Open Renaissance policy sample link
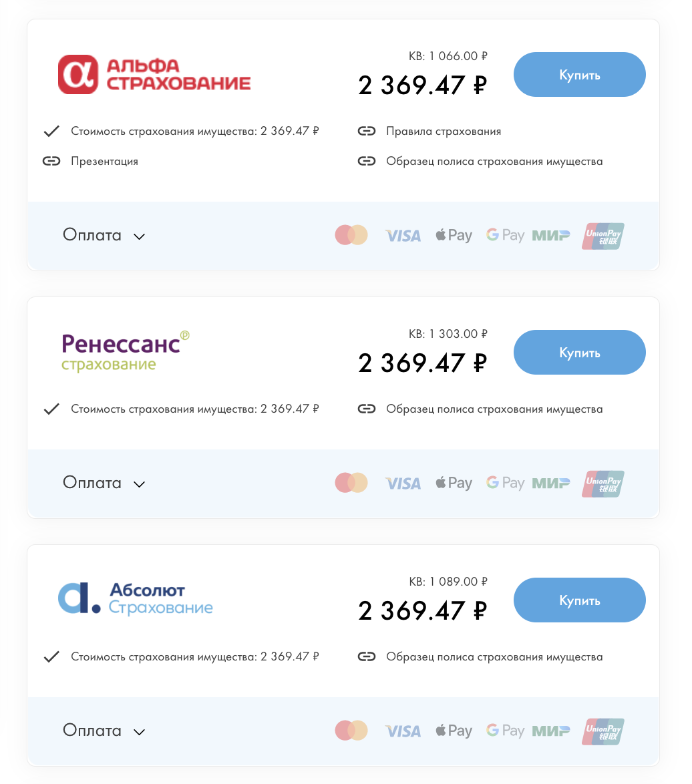 tap(494, 409)
